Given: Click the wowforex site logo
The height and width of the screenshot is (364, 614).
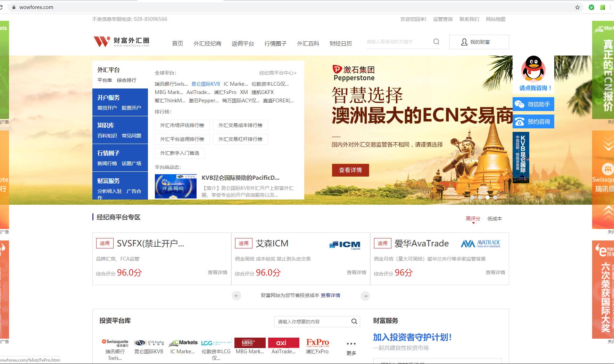Looking at the screenshot, I should click(122, 42).
